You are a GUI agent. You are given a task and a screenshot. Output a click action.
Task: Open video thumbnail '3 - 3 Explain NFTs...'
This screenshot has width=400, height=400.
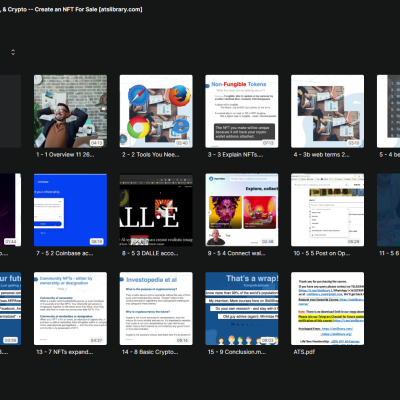tap(242, 111)
